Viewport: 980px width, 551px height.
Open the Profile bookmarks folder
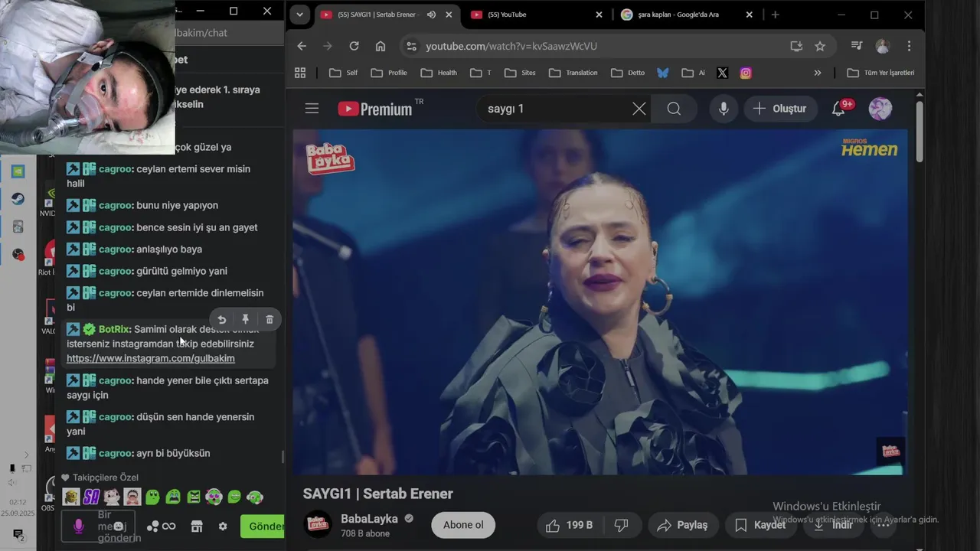coord(389,73)
